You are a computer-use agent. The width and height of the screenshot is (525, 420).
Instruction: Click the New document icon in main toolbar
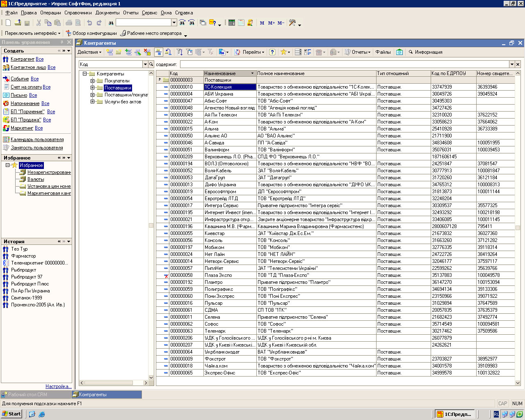[x=8, y=23]
